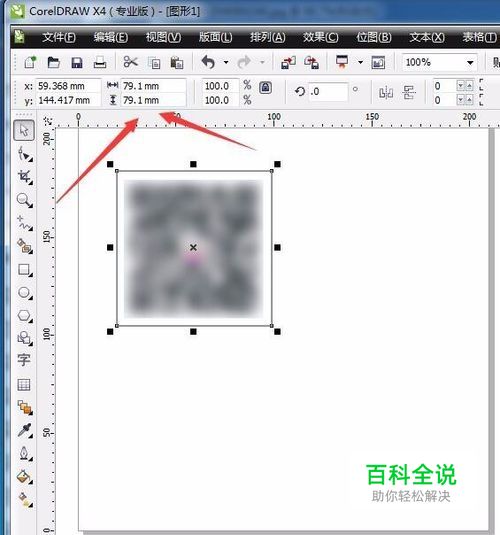The width and height of the screenshot is (500, 535).
Task: Click the bottom-middle selection handle
Action: pos(194,331)
